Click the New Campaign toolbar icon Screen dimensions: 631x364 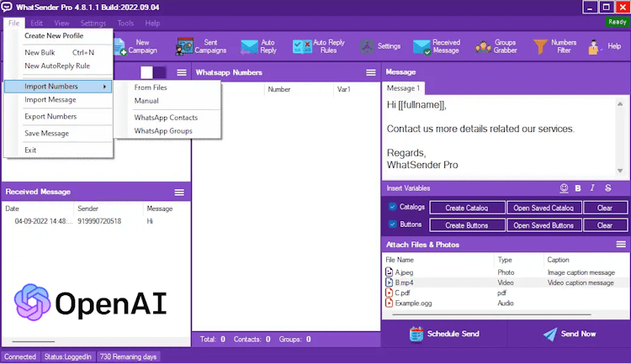(135, 47)
